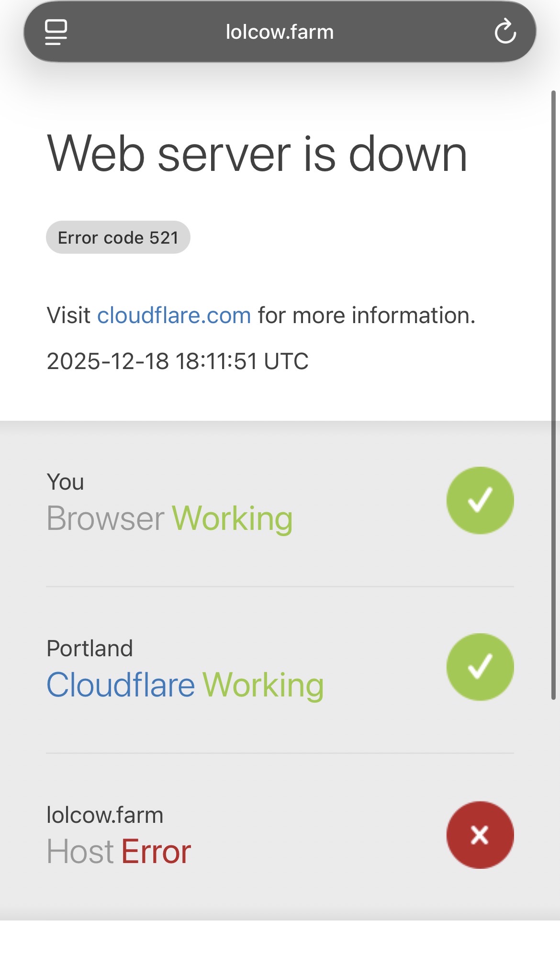
Task: Click the "Host" status label
Action: click(x=80, y=852)
